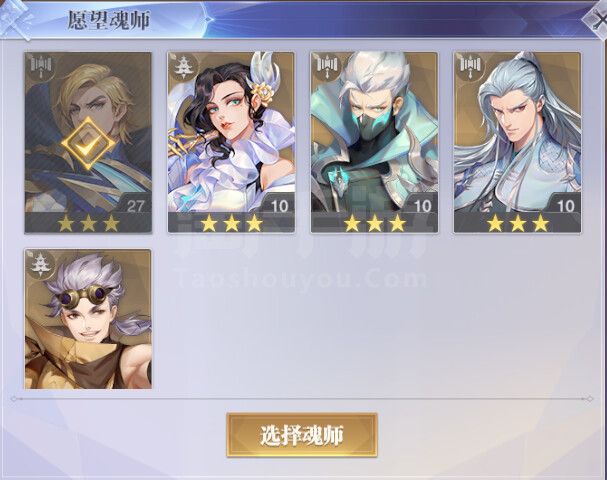Click the class icon on the long silver-haired hero card

point(469,66)
